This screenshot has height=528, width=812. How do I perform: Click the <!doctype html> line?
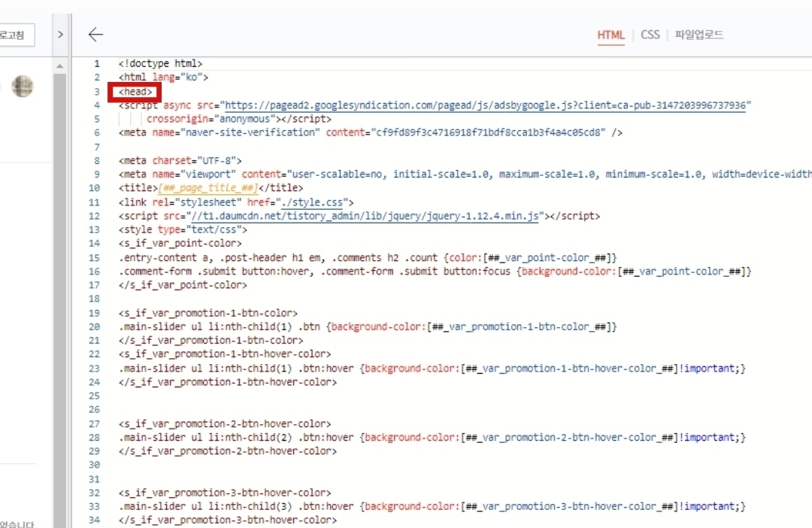tap(160, 63)
